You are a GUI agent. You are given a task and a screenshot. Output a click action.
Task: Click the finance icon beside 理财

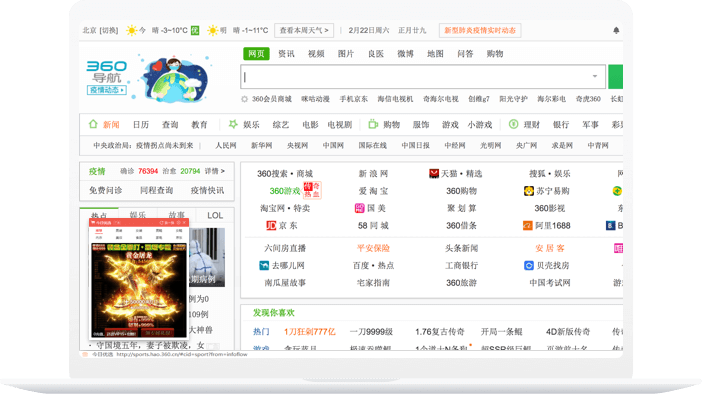(514, 124)
